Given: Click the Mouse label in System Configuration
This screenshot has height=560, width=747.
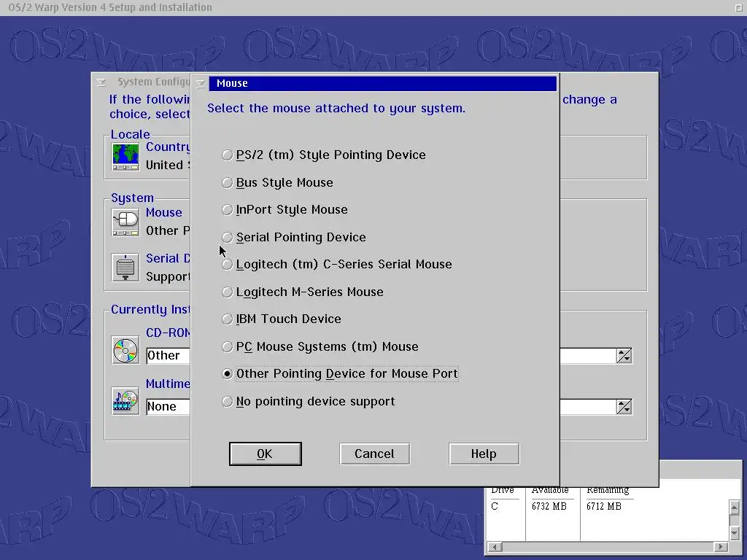Looking at the screenshot, I should [164, 213].
